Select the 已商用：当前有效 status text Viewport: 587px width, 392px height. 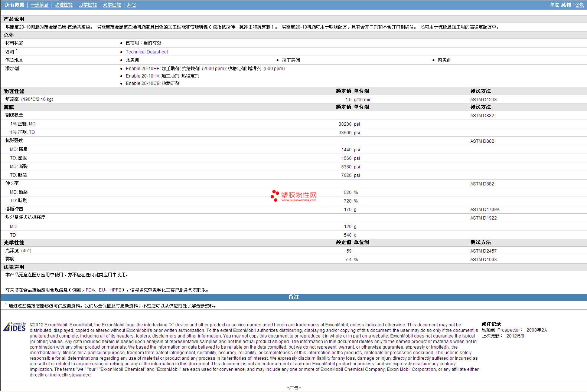pos(143,43)
